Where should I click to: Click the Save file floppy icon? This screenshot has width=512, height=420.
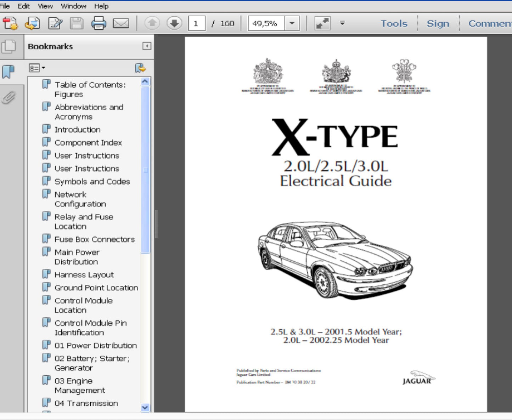77,23
